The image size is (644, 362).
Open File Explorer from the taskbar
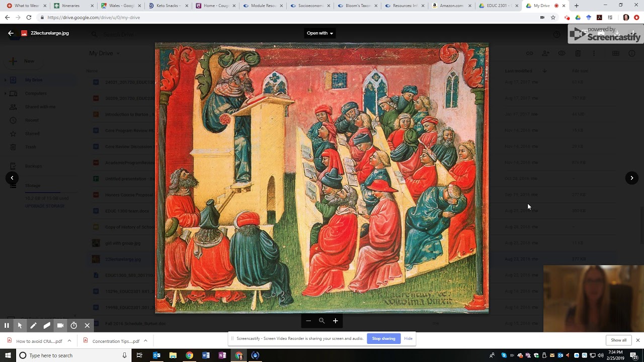pos(173,355)
